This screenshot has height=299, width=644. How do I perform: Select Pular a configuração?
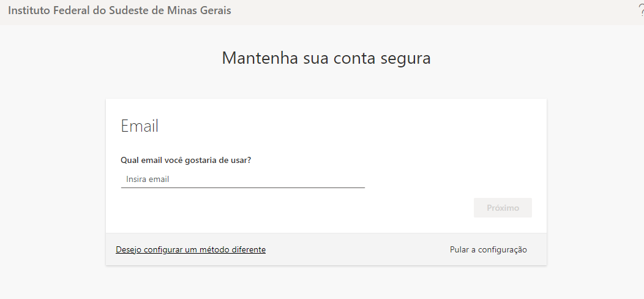[488, 249]
